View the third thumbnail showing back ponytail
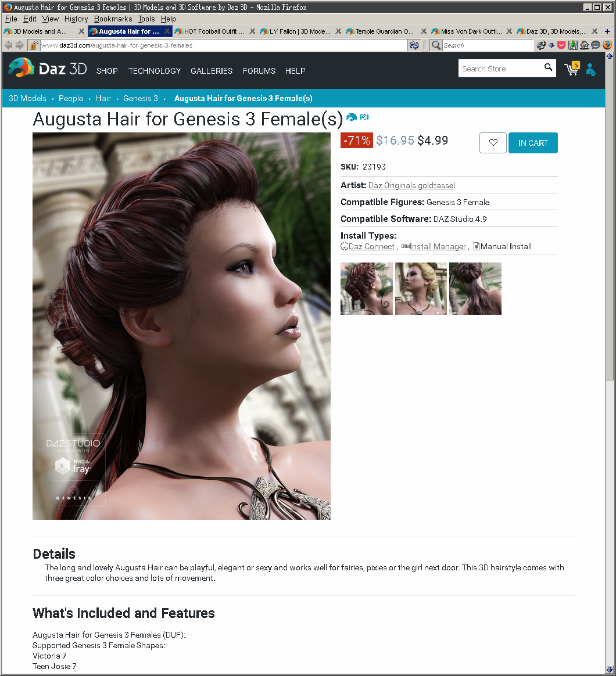This screenshot has width=616, height=676. (475, 289)
